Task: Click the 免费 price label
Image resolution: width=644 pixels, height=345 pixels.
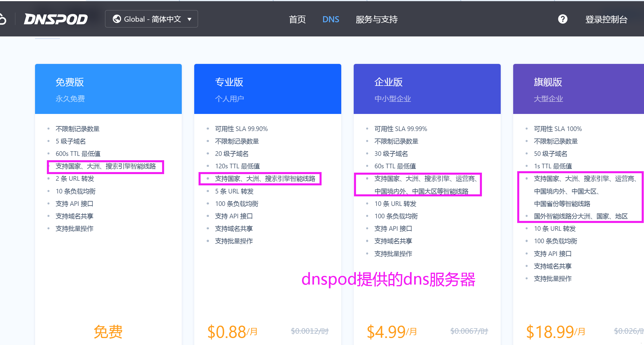Action: [x=108, y=331]
